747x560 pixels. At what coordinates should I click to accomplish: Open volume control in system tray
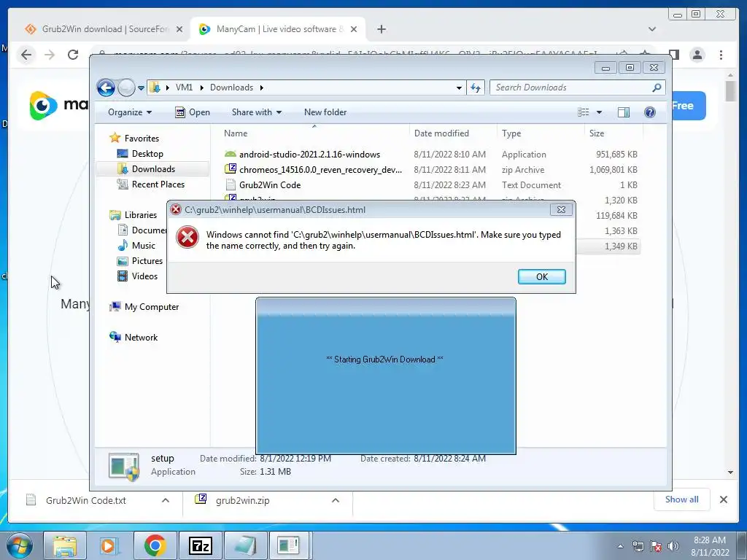(x=673, y=546)
